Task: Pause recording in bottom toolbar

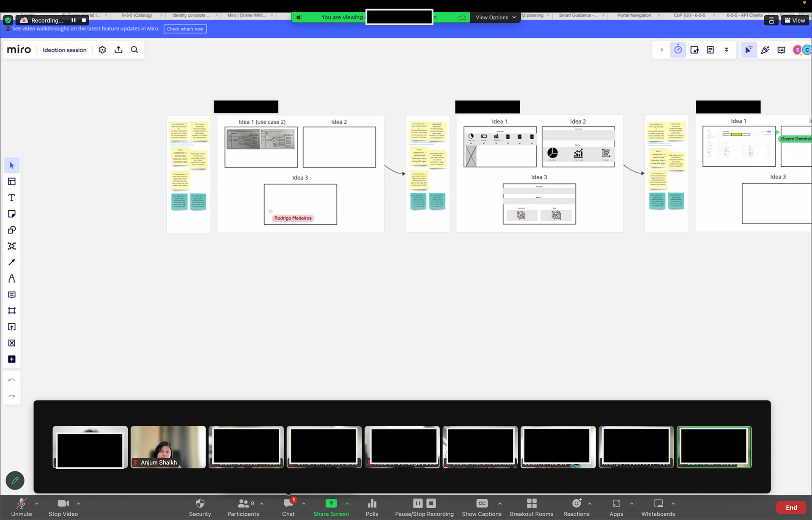Action: (x=418, y=503)
